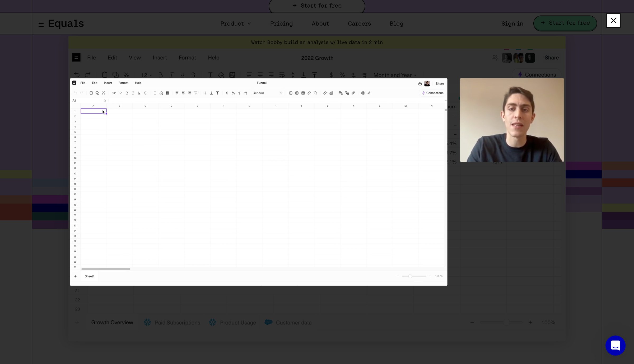Open the File menu in Funnel workbook
The height and width of the screenshot is (364, 634).
click(83, 83)
